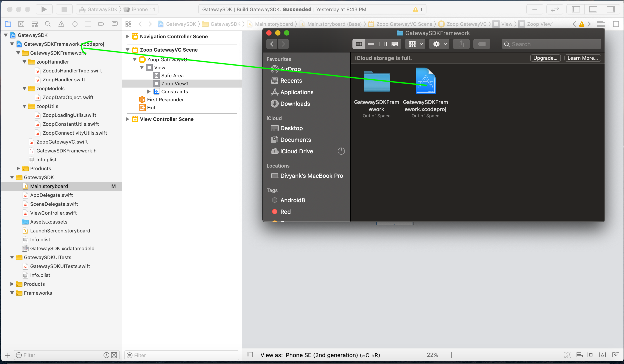Image resolution: width=624 pixels, height=364 pixels.
Task: Collapse the zoopHanndler group
Action: (x=24, y=62)
